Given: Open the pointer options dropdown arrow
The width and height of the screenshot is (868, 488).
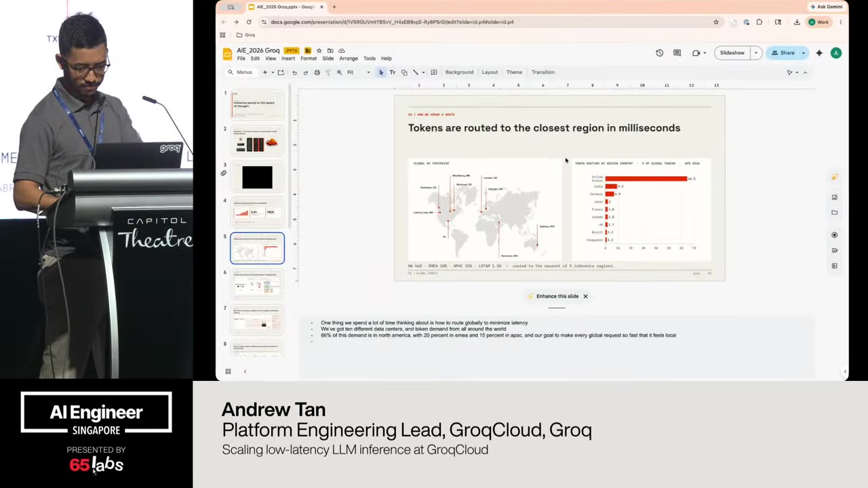Looking at the screenshot, I should click(797, 73).
